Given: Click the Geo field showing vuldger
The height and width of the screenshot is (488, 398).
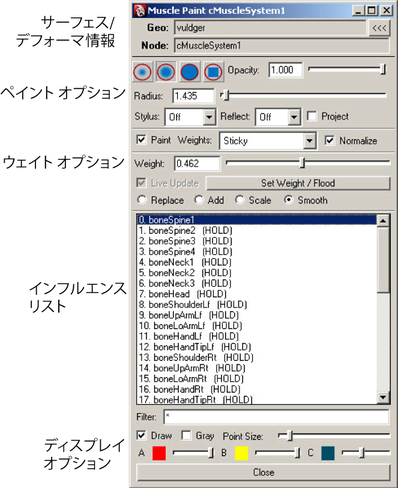Looking at the screenshot, I should coord(270,28).
